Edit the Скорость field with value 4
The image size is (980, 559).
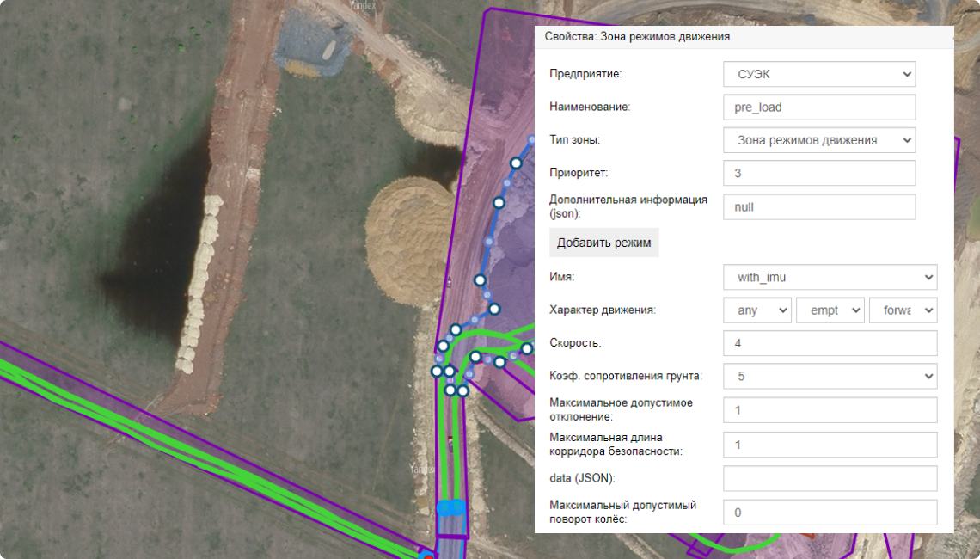coord(830,343)
